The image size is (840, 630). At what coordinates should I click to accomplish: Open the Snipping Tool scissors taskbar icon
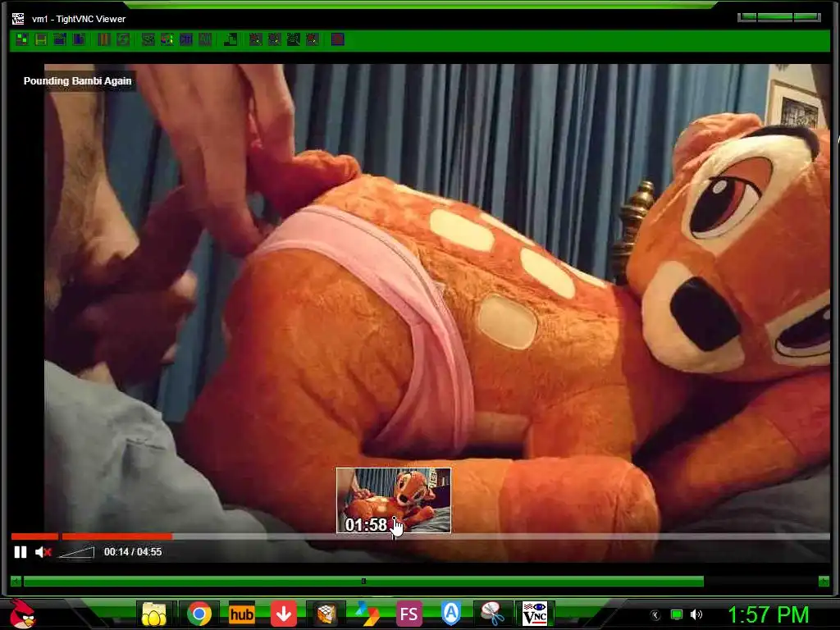493,614
